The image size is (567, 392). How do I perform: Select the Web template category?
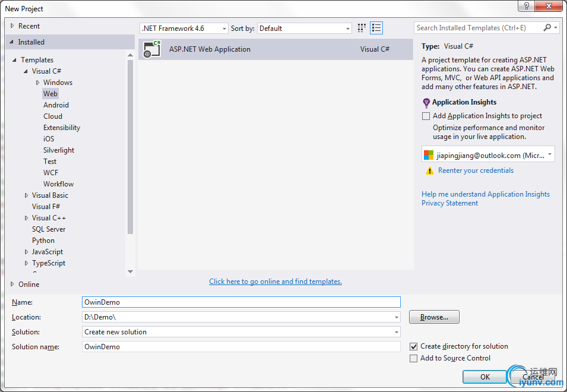pos(50,94)
